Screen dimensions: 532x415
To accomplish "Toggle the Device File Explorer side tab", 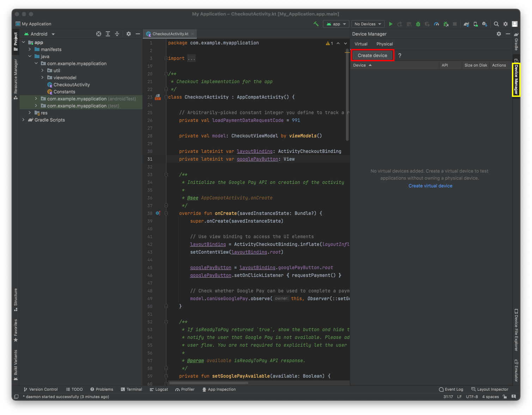I will pos(516,330).
